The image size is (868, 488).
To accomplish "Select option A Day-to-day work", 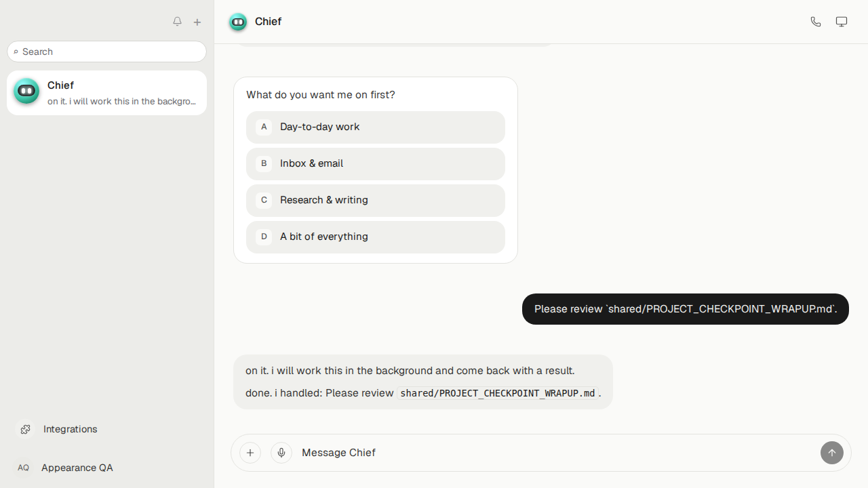I will [376, 127].
